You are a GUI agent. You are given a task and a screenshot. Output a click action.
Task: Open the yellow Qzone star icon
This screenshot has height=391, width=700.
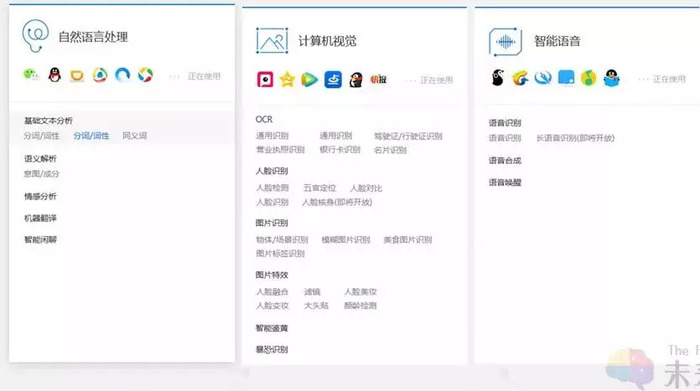[x=287, y=79]
